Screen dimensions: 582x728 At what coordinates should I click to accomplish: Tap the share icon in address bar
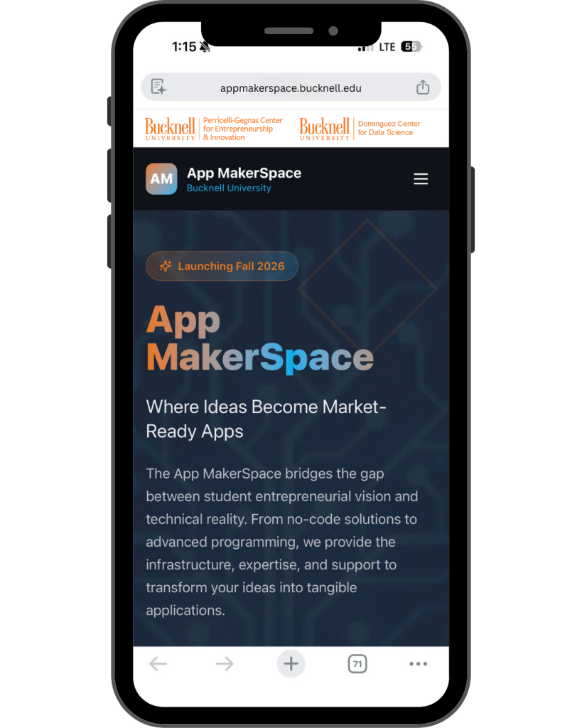point(422,87)
